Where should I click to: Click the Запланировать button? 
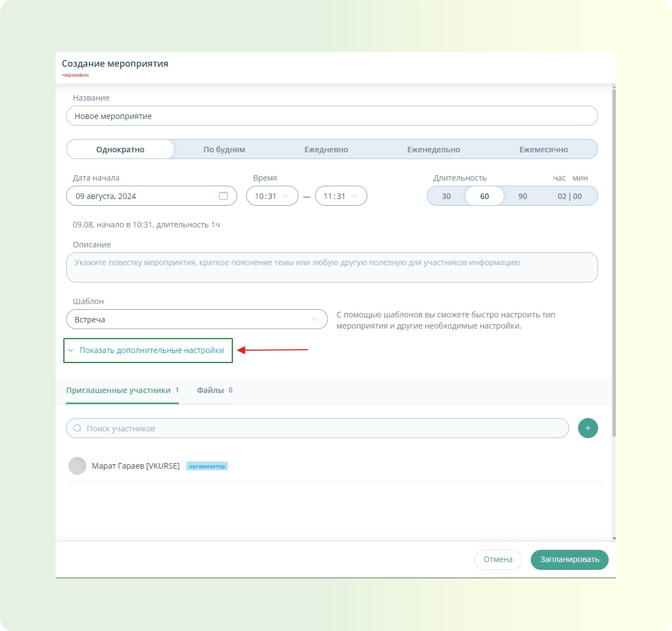click(570, 559)
